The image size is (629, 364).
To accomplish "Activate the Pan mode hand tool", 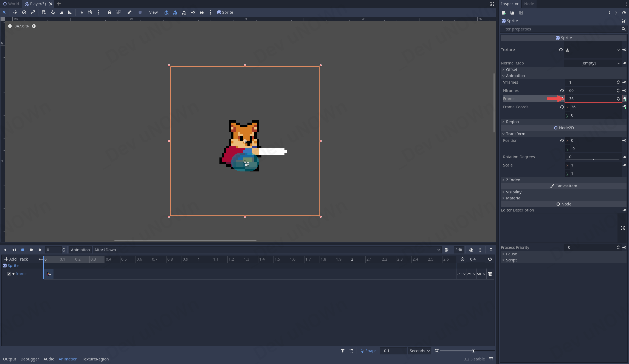I will click(61, 12).
